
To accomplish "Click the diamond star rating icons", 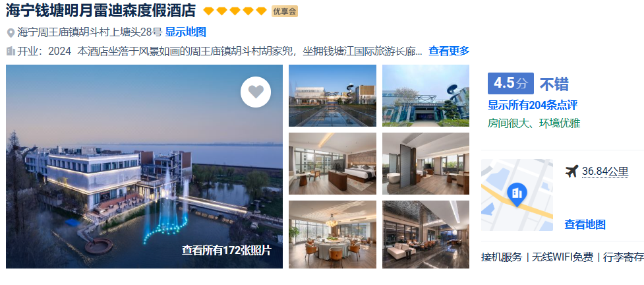I will click(x=235, y=11).
